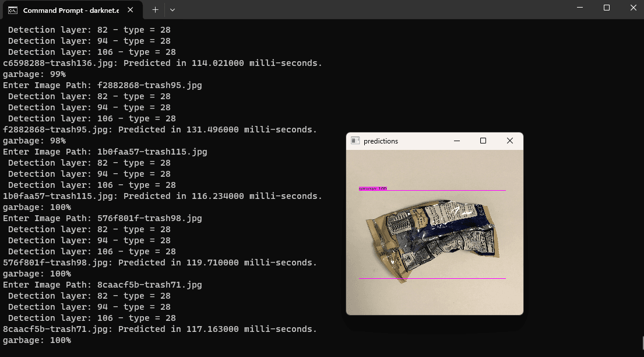Viewport: 644px width, 357px height.
Task: Click the predictions window title text
Action: point(381,141)
